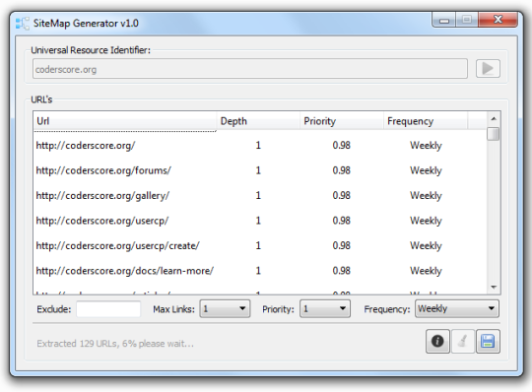Open the Max Links dropdown
The image size is (532, 392).
[x=225, y=308]
